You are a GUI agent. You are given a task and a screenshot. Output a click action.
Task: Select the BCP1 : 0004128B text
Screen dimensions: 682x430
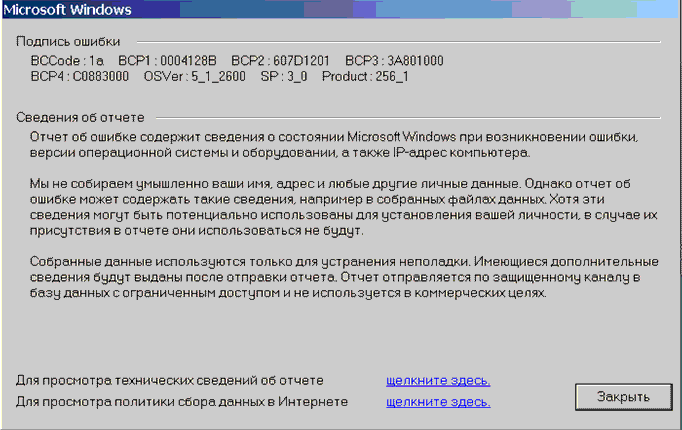tap(167, 60)
